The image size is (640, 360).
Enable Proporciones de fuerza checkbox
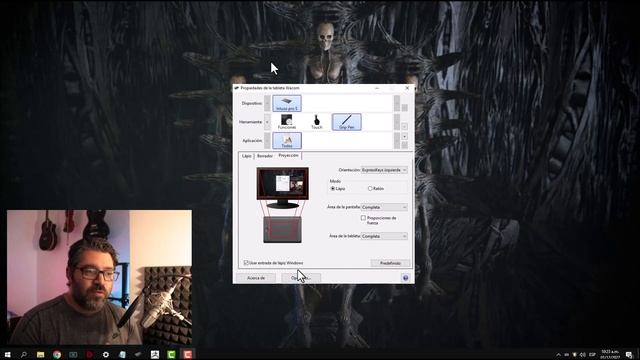click(363, 218)
